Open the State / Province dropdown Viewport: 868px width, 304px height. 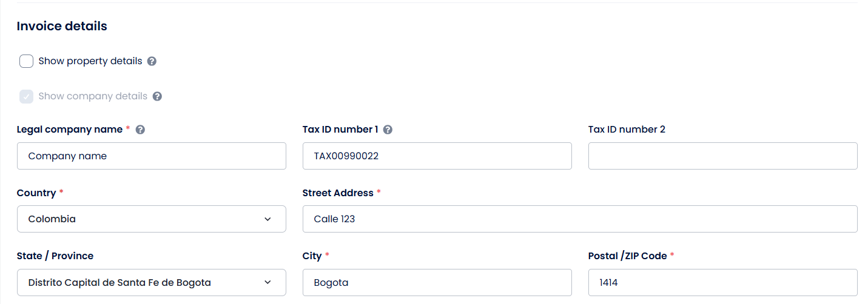(152, 283)
